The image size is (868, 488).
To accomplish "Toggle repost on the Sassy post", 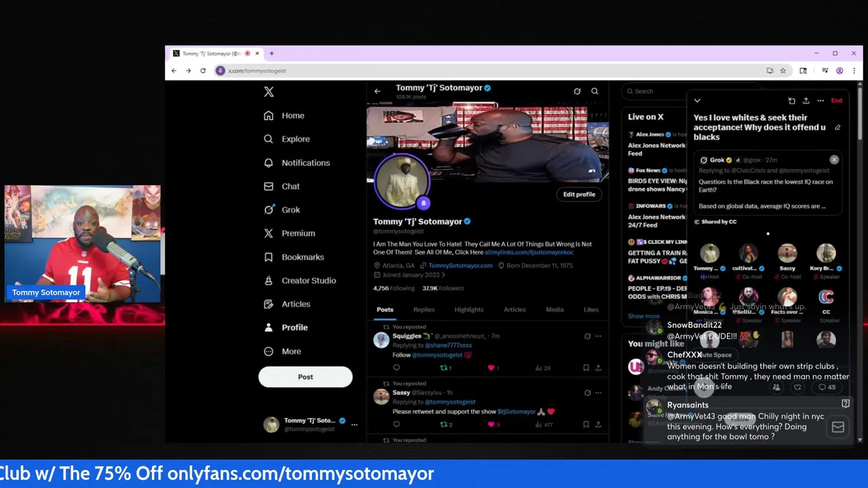I will [446, 425].
